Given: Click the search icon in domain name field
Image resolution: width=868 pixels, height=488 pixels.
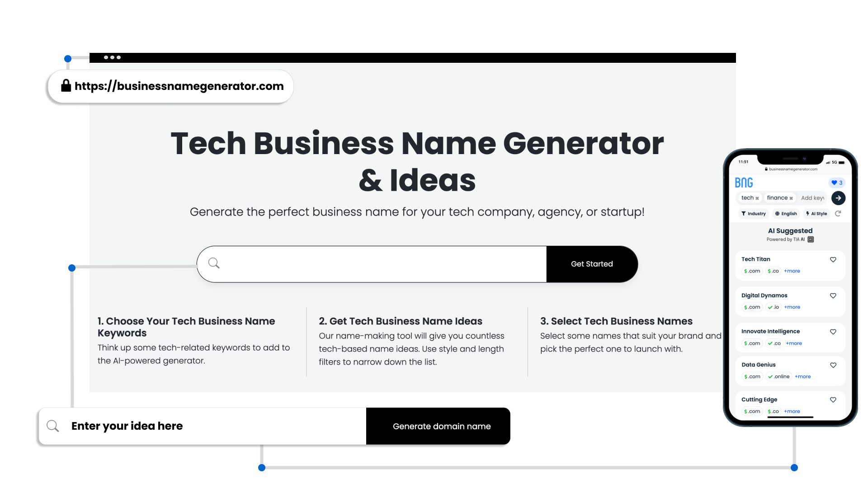Looking at the screenshot, I should [52, 426].
